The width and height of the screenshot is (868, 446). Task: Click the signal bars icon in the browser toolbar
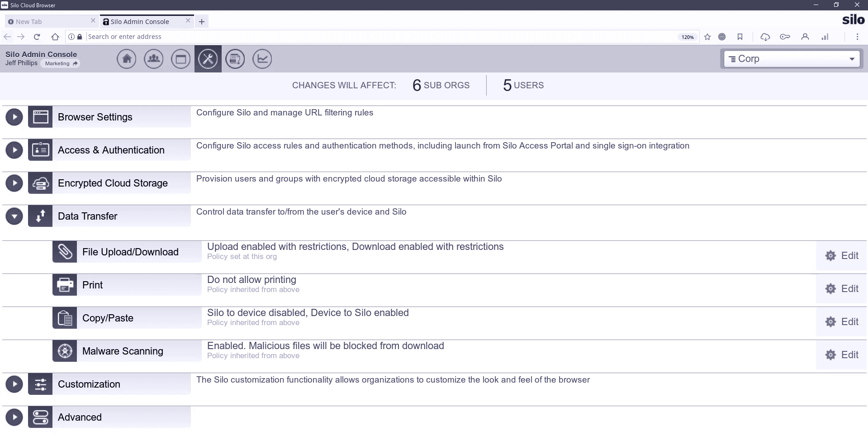pos(825,37)
